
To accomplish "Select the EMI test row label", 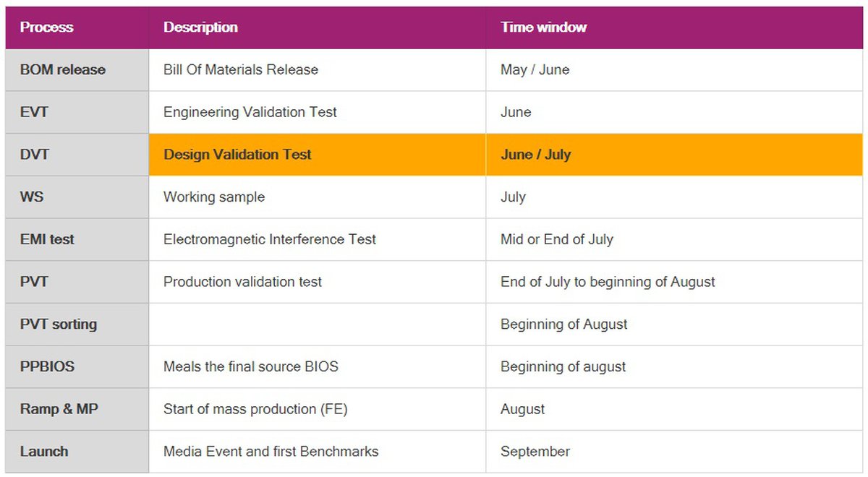I will [x=47, y=239].
